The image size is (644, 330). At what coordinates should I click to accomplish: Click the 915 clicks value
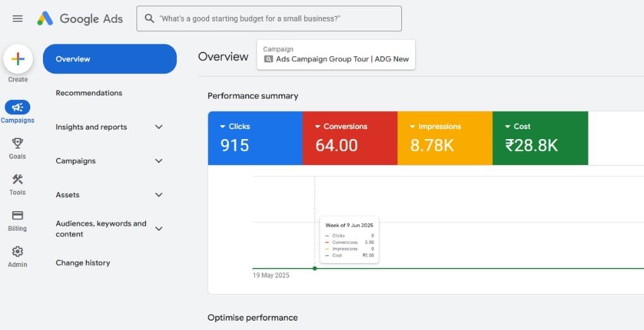(x=234, y=145)
